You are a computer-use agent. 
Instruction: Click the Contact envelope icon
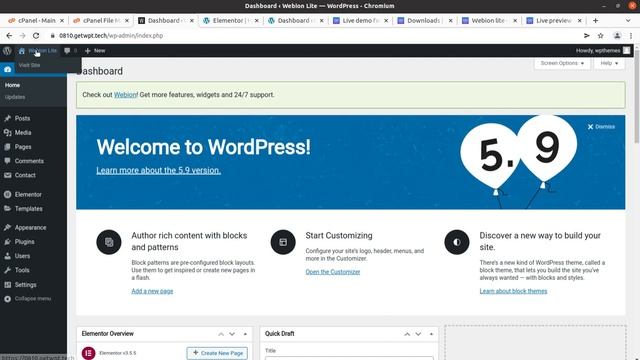(7, 175)
